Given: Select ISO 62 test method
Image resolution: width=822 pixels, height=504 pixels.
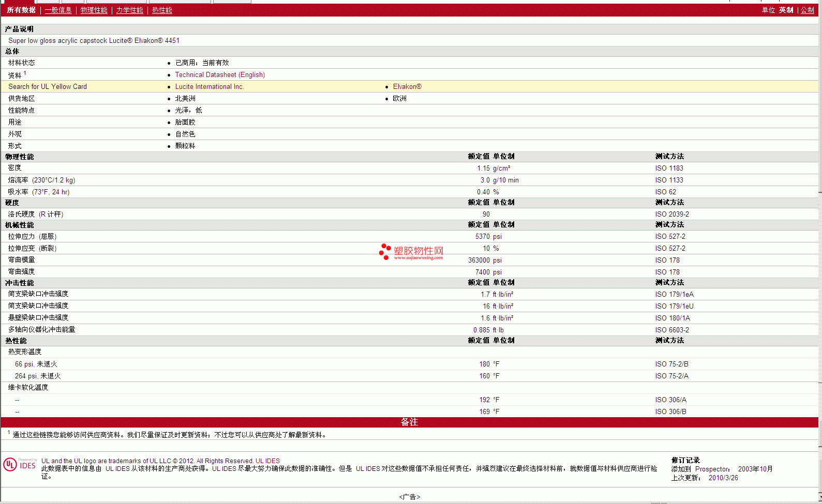Looking at the screenshot, I should (665, 192).
